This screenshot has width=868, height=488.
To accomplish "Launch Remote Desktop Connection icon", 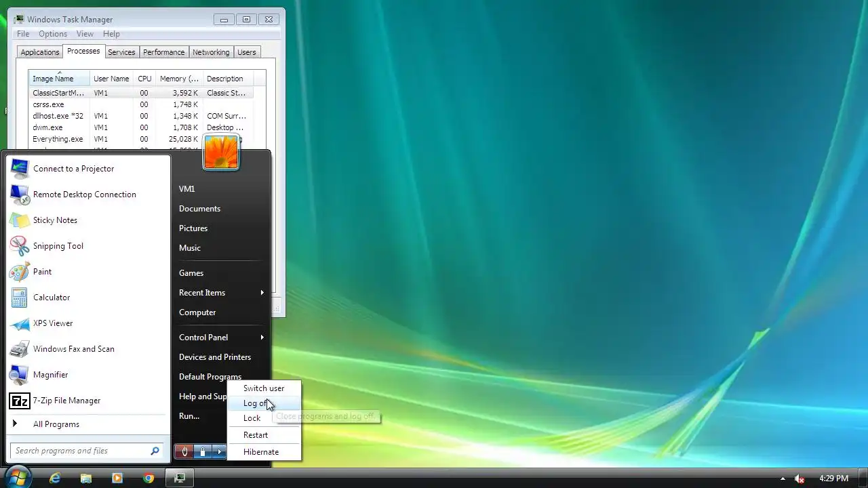I will coord(20,195).
